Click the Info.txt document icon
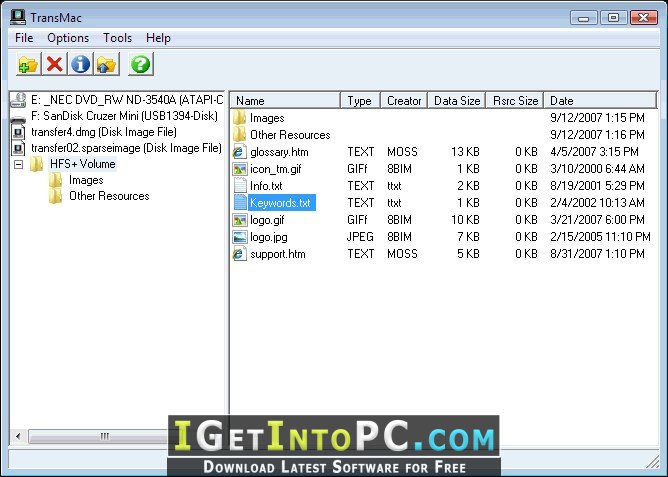Screen dimensions: 668x477 coord(240,186)
